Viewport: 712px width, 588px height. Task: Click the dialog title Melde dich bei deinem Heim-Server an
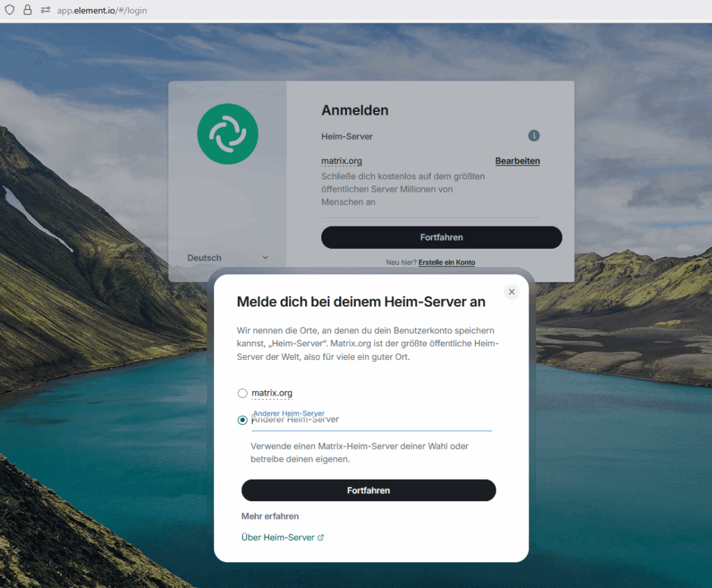pyautogui.click(x=361, y=302)
